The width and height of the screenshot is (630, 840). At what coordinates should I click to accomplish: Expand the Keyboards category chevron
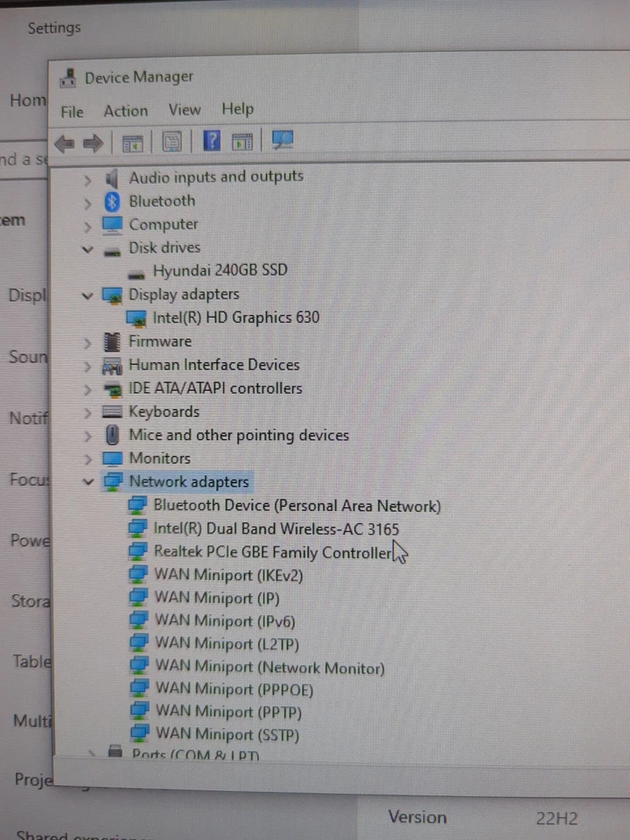[87, 414]
